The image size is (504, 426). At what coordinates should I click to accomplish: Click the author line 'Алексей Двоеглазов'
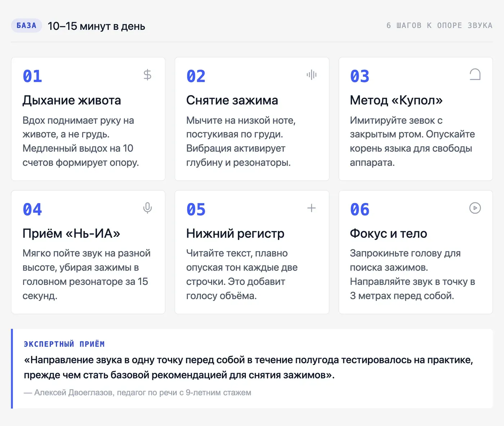(x=138, y=393)
